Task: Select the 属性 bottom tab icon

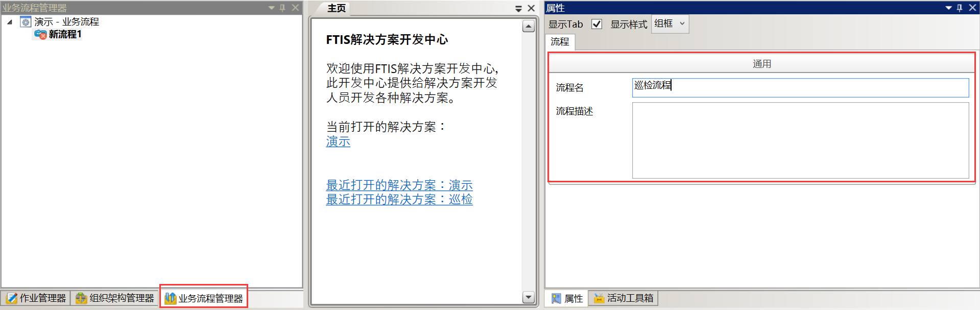Action: click(556, 298)
